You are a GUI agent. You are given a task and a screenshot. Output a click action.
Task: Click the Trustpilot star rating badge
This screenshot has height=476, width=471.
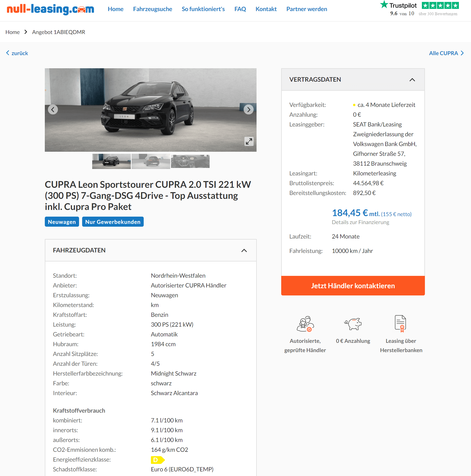(440, 5)
